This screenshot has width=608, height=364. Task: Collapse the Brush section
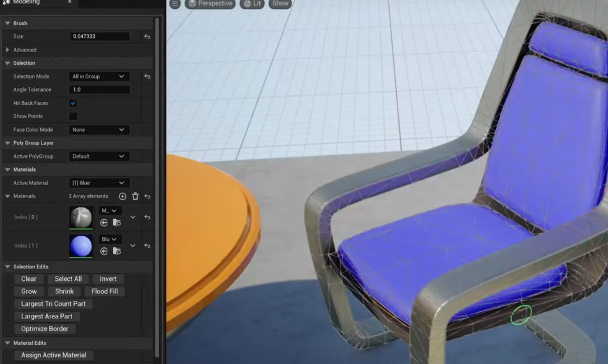point(7,23)
